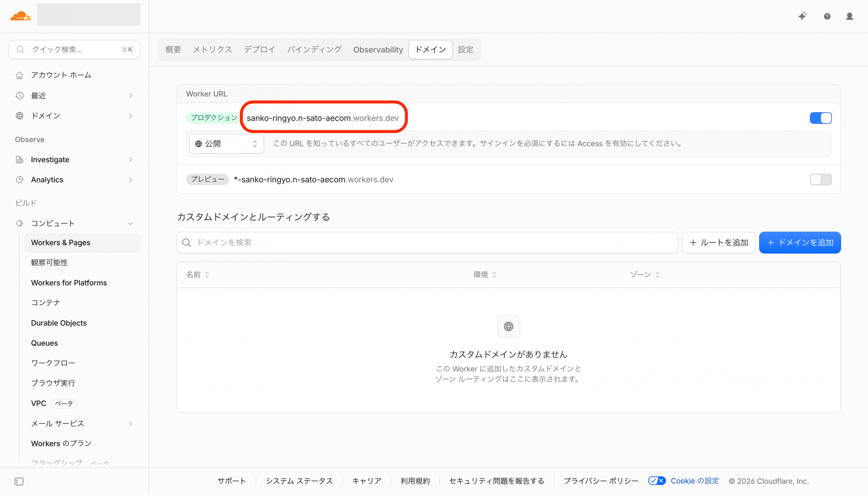This screenshot has height=495, width=868.
Task: Click the Worker URL section label
Action: 206,94
